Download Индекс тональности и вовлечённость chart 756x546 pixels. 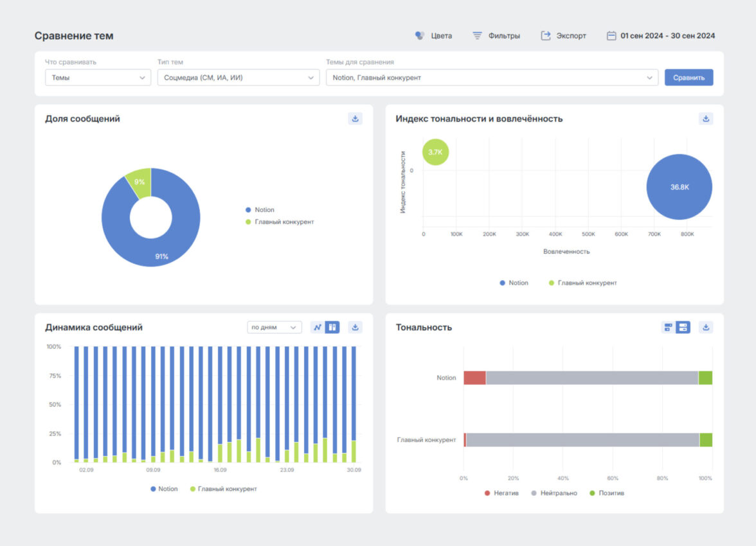pyautogui.click(x=706, y=119)
